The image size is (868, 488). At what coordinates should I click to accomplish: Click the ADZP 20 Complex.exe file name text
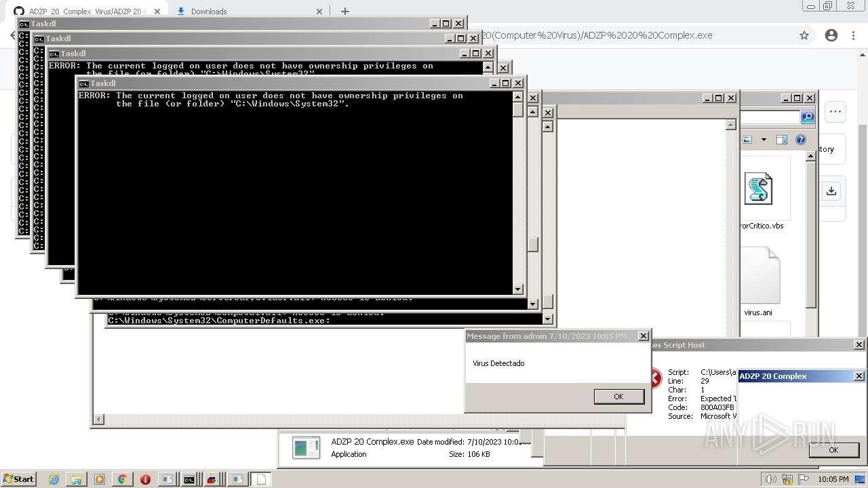pos(372,442)
